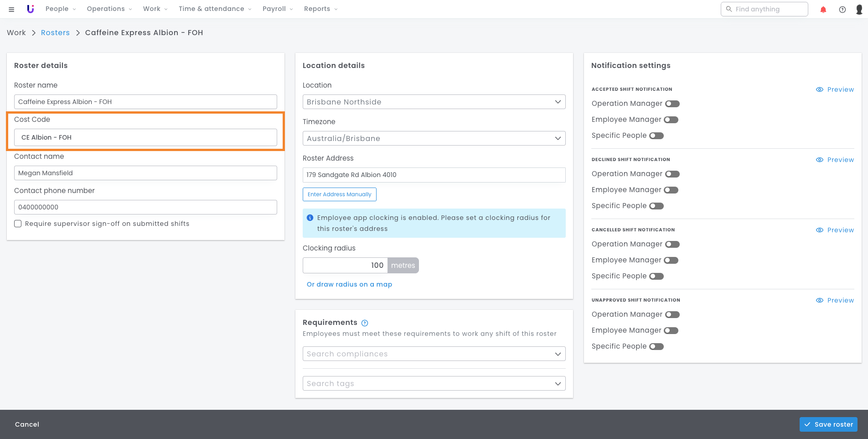
Task: Click Or draw radius on a map
Action: click(349, 284)
